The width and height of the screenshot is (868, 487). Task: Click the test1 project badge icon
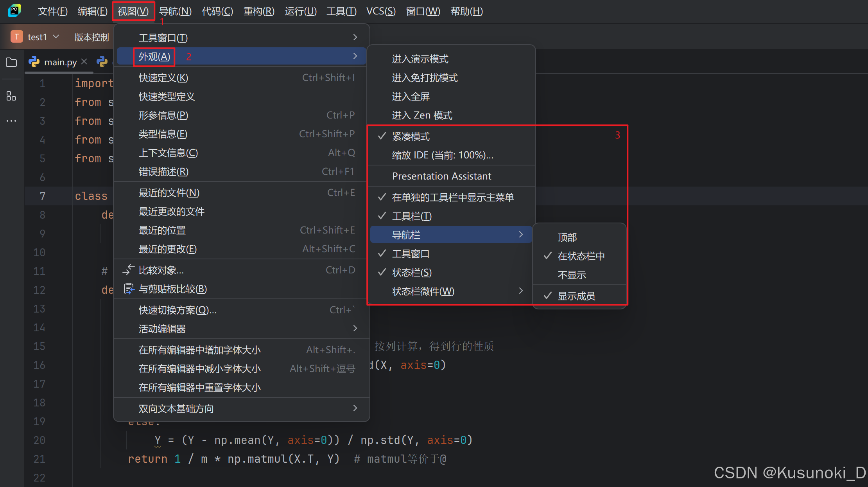pos(16,37)
